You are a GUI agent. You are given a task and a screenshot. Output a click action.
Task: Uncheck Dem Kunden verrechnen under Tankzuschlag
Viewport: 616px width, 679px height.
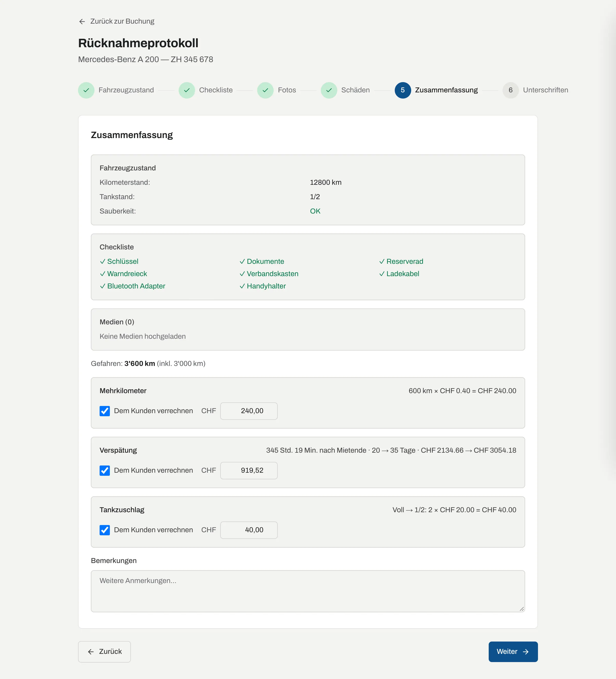(105, 530)
